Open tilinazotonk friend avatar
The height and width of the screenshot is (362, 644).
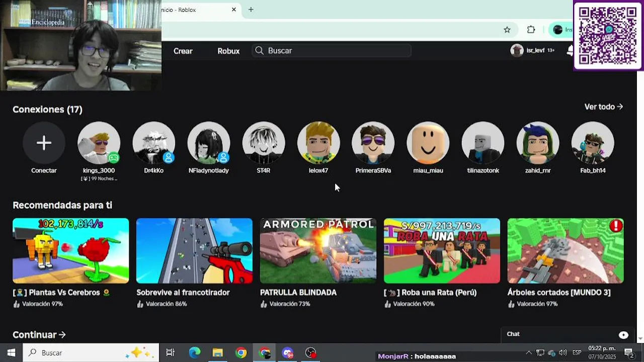tap(482, 143)
